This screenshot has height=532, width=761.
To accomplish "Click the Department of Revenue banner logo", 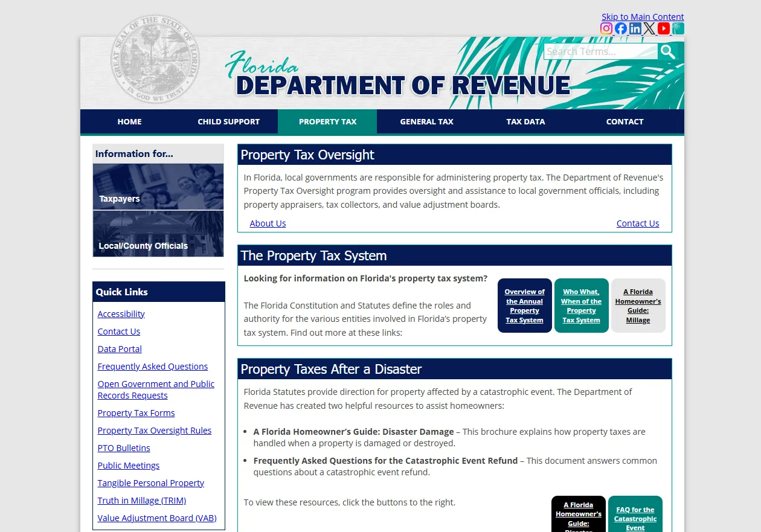I will 397,74.
